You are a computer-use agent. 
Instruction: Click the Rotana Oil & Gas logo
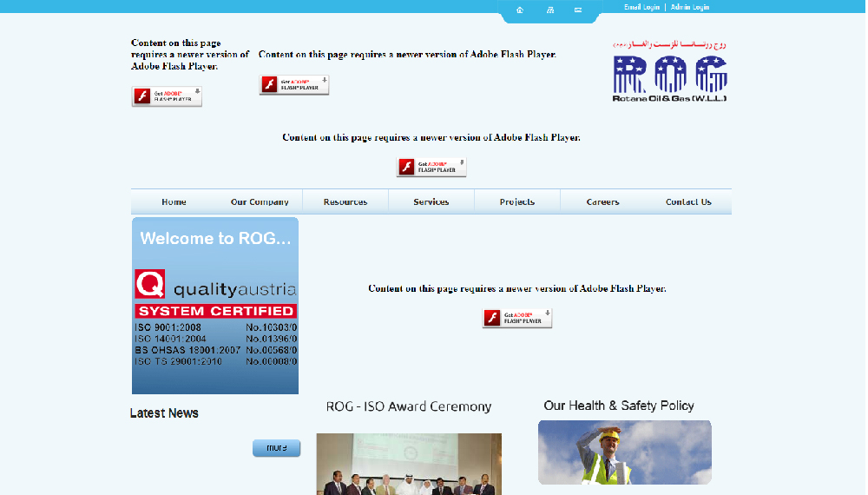tap(669, 71)
